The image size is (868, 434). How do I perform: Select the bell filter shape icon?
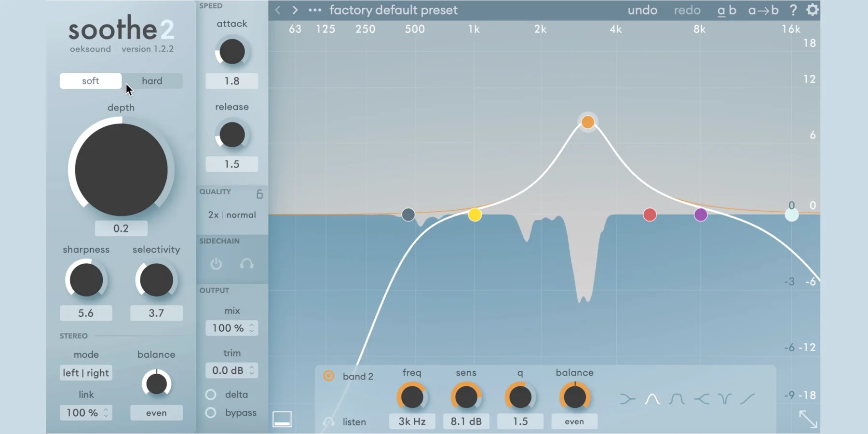(x=652, y=399)
